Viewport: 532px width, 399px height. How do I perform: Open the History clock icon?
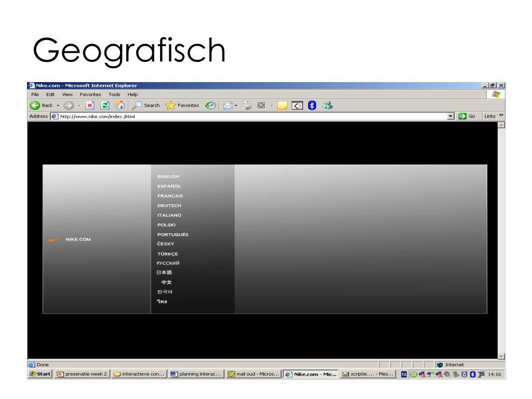tap(210, 105)
